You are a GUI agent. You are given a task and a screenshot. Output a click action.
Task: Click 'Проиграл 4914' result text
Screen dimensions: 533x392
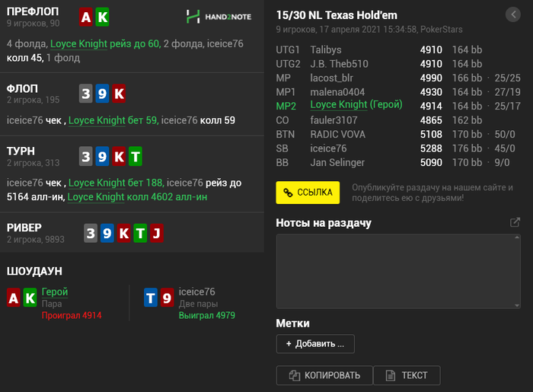pos(72,316)
